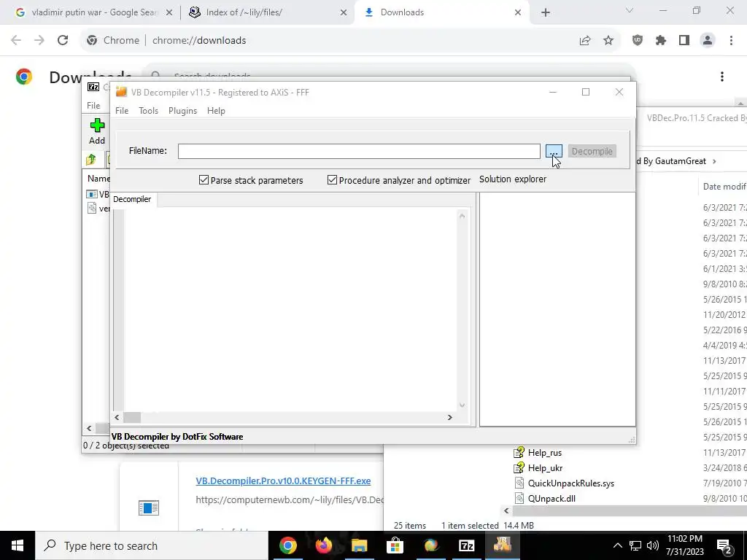Viewport: 747px width, 560px height.
Task: Click the browse (...) button next to FileName
Action: [x=554, y=151]
